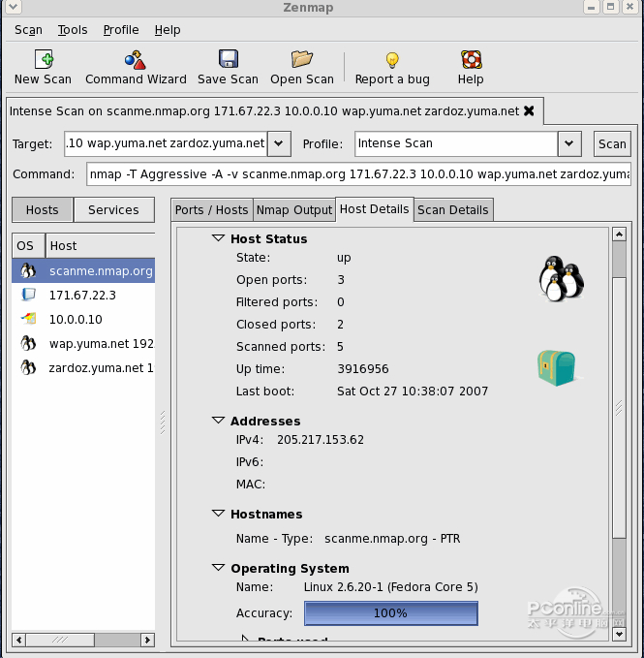This screenshot has width=644, height=658.
Task: Click penguin icon beside wap.yuma.net
Action: pyautogui.click(x=28, y=343)
